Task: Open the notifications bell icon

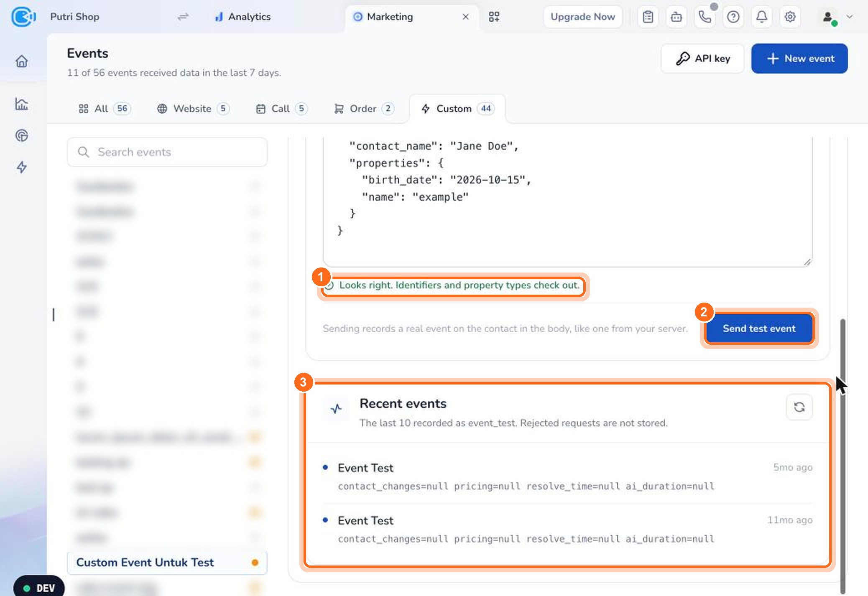Action: [762, 17]
